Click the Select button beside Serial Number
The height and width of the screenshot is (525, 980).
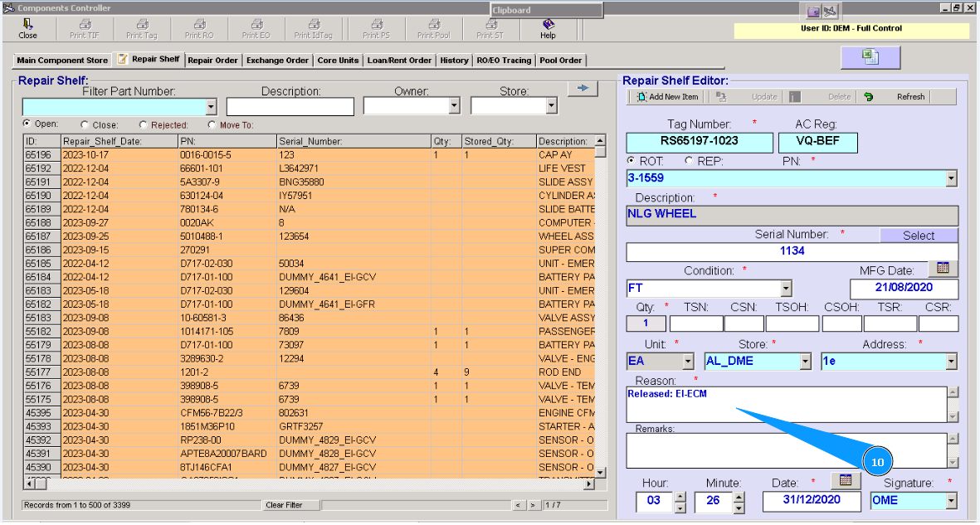pyautogui.click(x=919, y=236)
